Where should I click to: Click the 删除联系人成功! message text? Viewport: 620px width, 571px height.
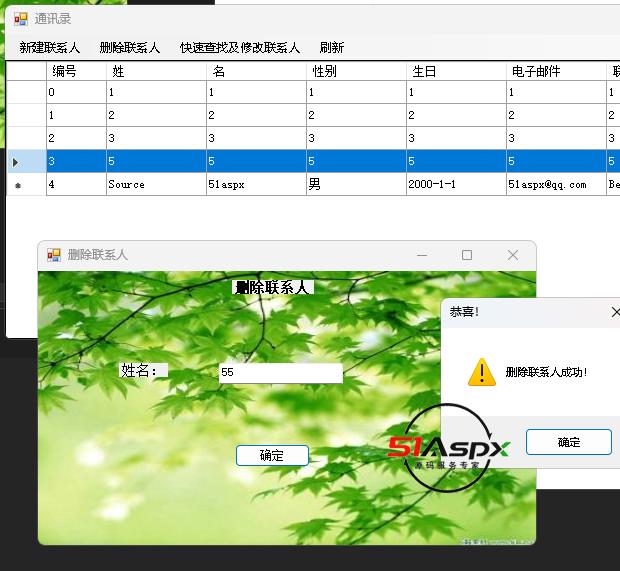pyautogui.click(x=546, y=372)
